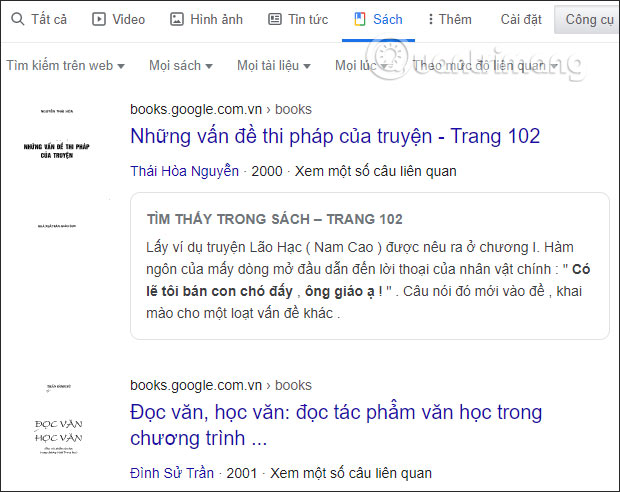This screenshot has width=620, height=492.
Task: Click the Những vấn đề thi pháp book cover thumbnail
Action: pos(57,168)
